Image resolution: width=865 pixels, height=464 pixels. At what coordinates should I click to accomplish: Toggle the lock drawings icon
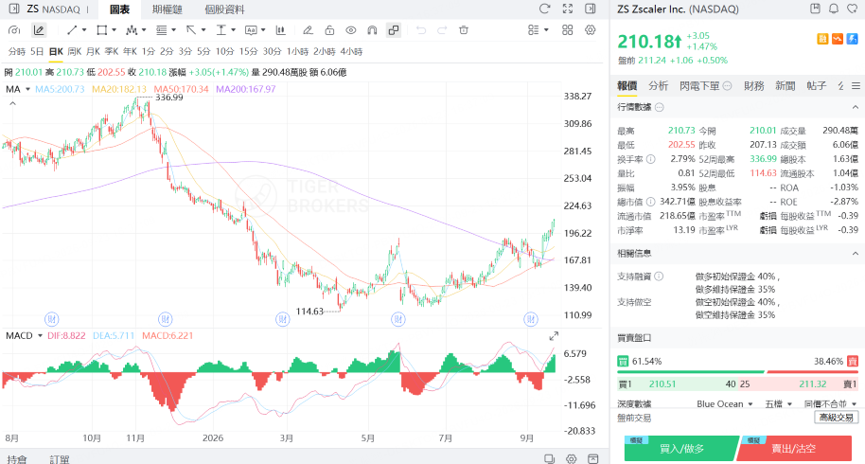tap(329, 30)
